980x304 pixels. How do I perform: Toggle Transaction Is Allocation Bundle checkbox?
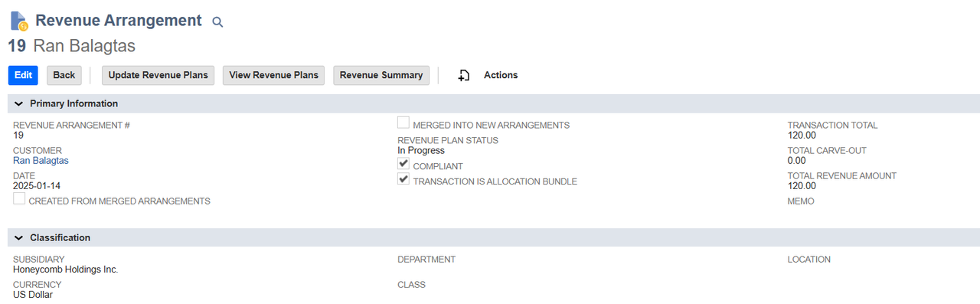pos(403,179)
